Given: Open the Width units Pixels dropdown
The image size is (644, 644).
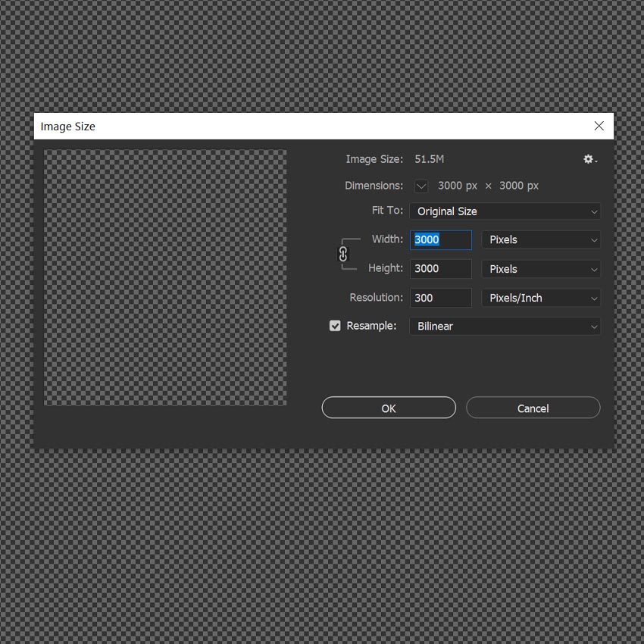Looking at the screenshot, I should tap(541, 240).
